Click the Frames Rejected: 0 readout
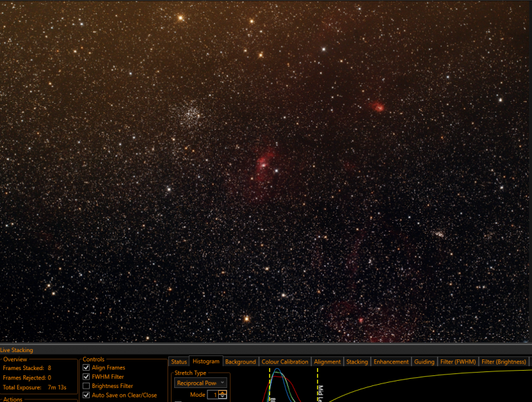Image resolution: width=532 pixels, height=402 pixels. [27, 377]
